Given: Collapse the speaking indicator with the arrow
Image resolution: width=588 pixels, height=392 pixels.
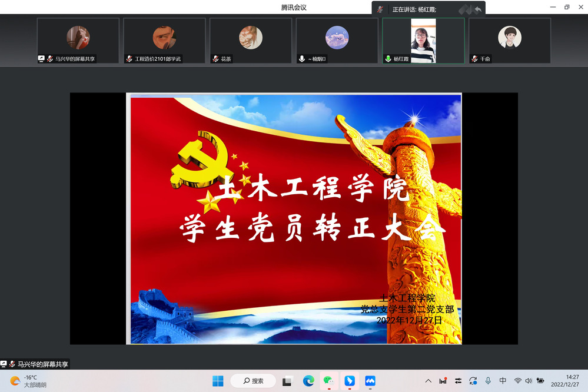Looking at the screenshot, I should coord(478,9).
